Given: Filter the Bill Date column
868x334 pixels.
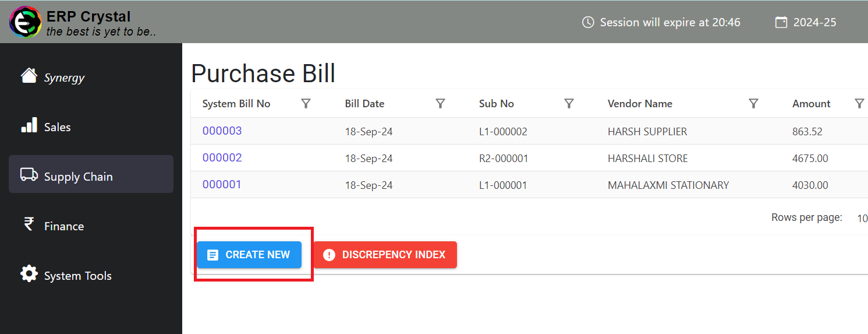Looking at the screenshot, I should pos(441,104).
